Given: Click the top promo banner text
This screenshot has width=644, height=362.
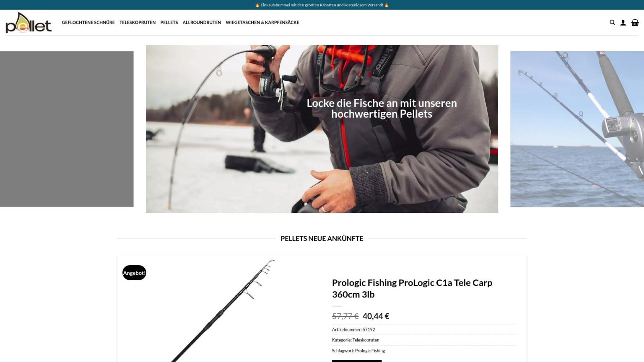Looking at the screenshot, I should pos(322,5).
